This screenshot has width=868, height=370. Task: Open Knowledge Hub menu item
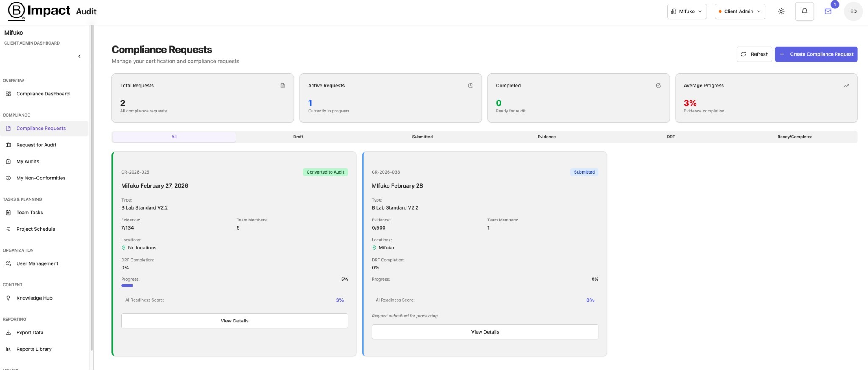(44, 298)
